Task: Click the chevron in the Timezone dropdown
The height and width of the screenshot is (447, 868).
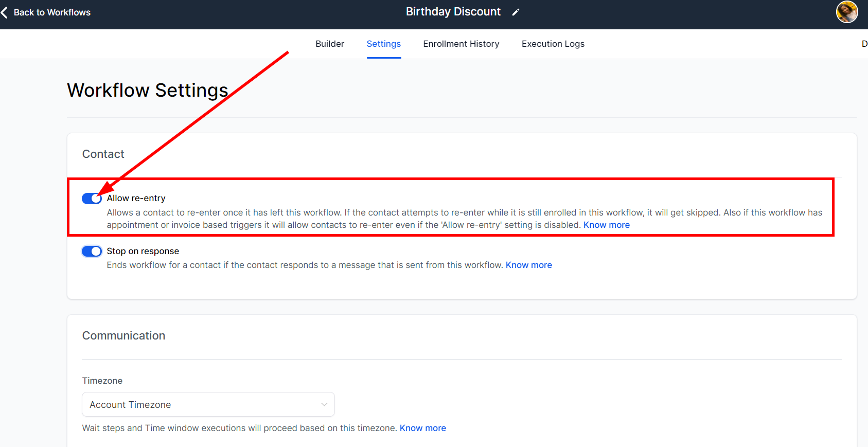Action: coord(324,404)
